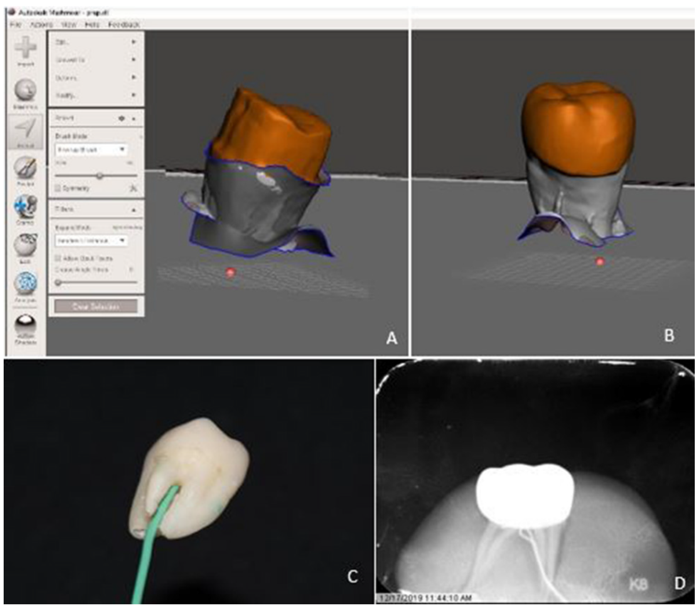Open the Feedback menu
Viewport: 700px width, 609px height.
coord(124,25)
